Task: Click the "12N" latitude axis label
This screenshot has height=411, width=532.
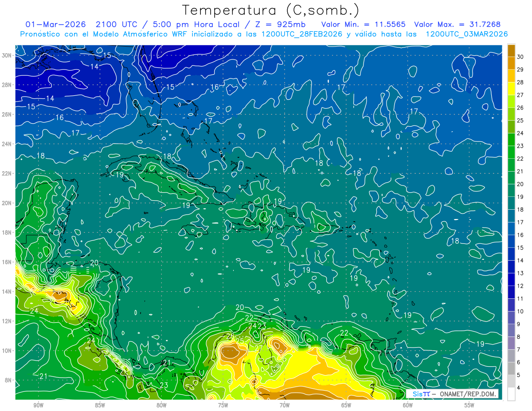Action: click(x=7, y=321)
